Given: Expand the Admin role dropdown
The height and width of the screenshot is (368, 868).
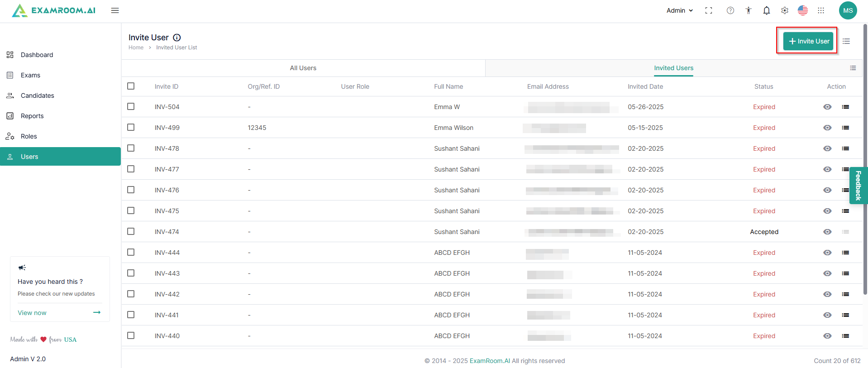Looking at the screenshot, I should pos(680,10).
